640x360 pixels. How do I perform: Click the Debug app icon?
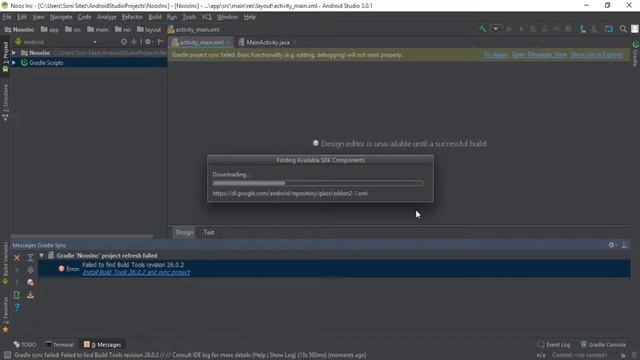click(533, 29)
